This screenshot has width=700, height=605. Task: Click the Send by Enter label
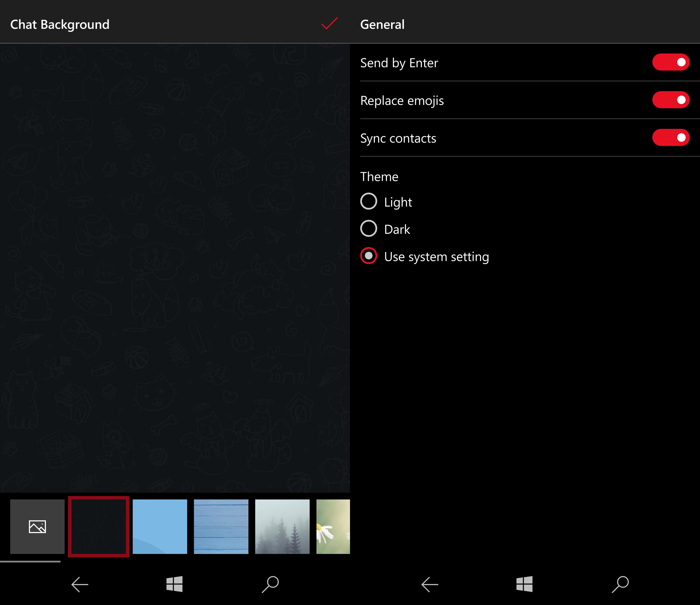(x=399, y=63)
